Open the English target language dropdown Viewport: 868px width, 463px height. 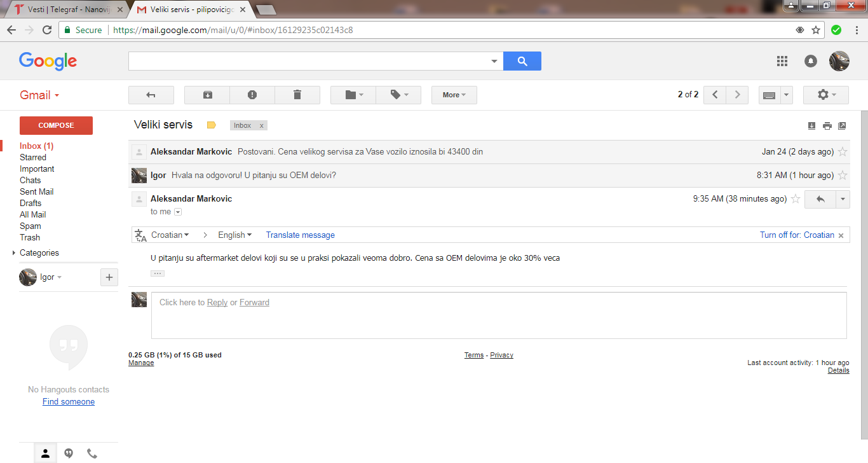click(x=235, y=235)
